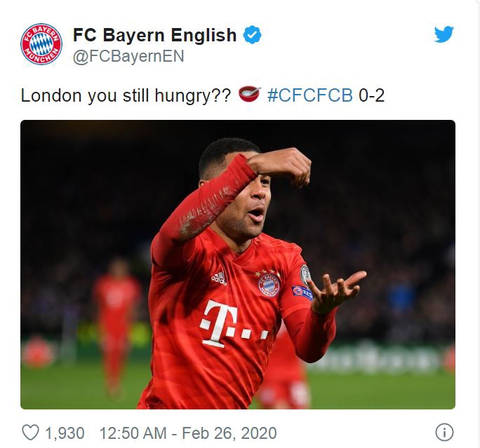Click the adidas logo on the jersey
The height and width of the screenshot is (448, 480).
[x=219, y=279]
